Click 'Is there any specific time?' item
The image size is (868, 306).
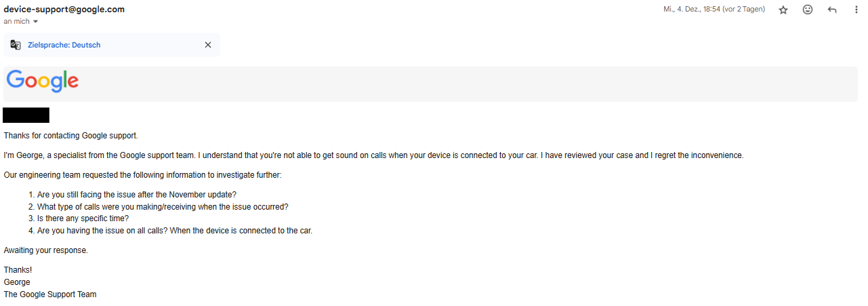tap(83, 218)
